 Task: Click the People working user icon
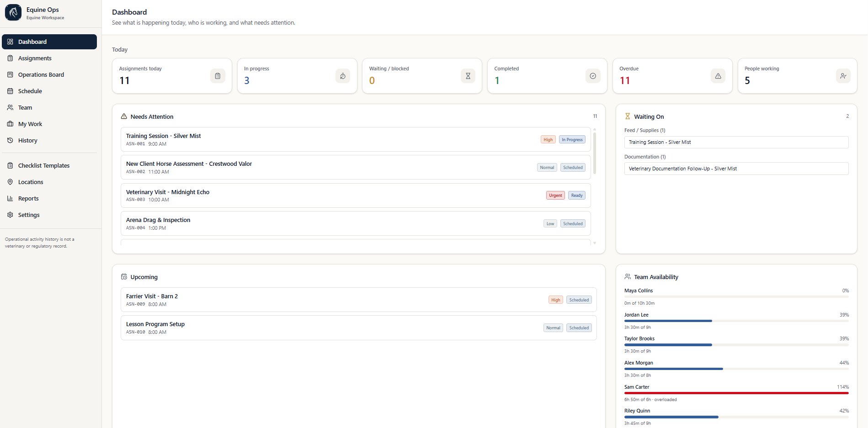click(843, 76)
